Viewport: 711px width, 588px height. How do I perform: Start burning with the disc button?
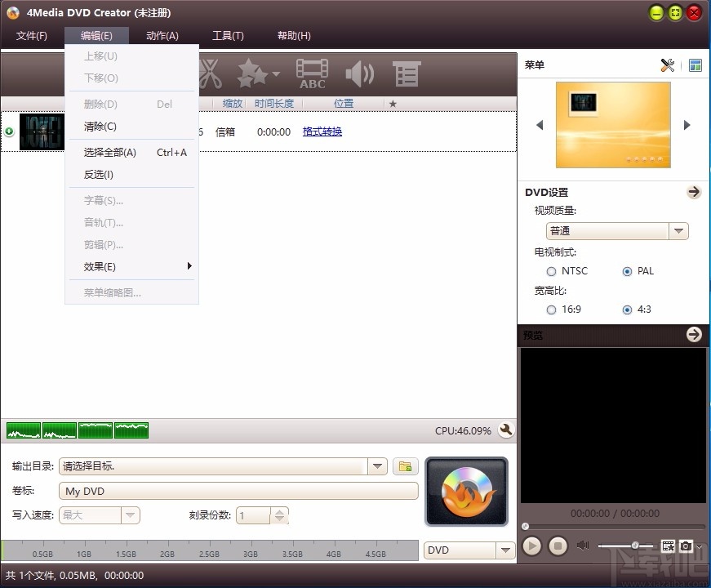point(466,492)
